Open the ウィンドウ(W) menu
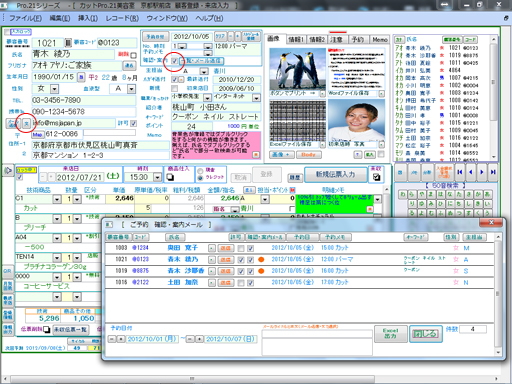512x384 pixels. click(167, 18)
